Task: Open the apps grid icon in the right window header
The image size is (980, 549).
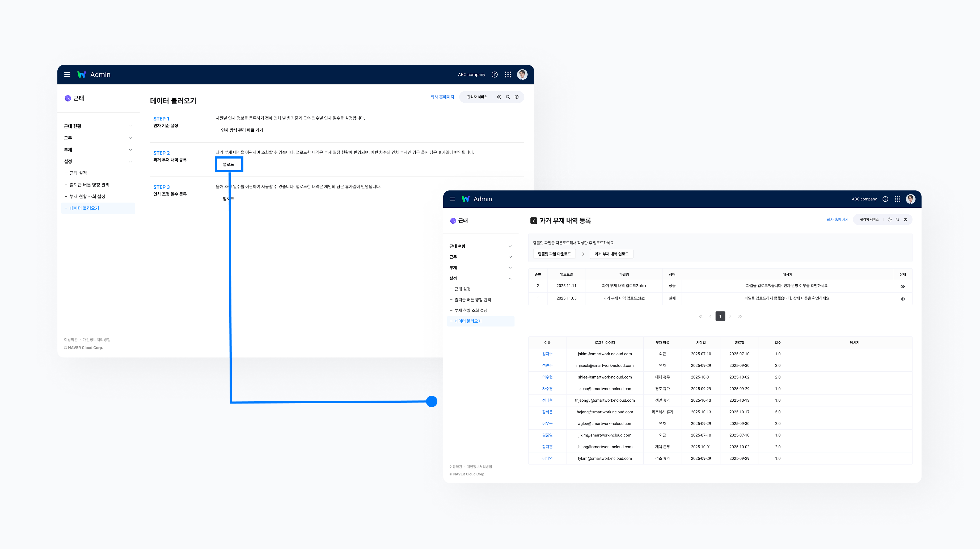Action: 897,199
